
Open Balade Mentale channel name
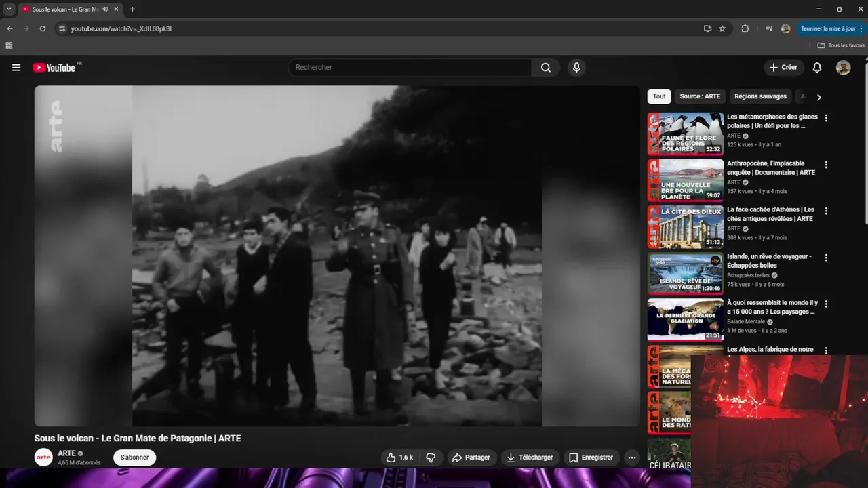[x=746, y=321]
